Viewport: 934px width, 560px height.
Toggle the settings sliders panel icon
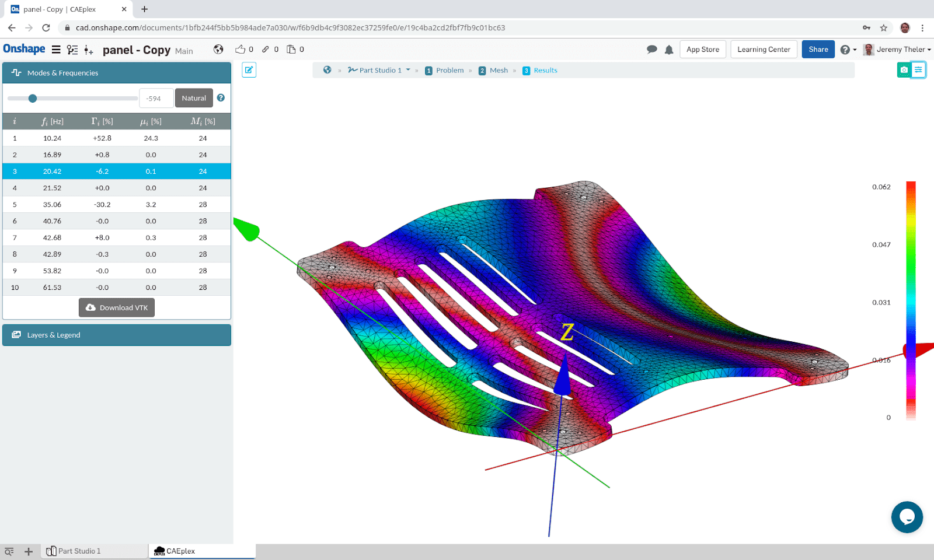tap(918, 70)
